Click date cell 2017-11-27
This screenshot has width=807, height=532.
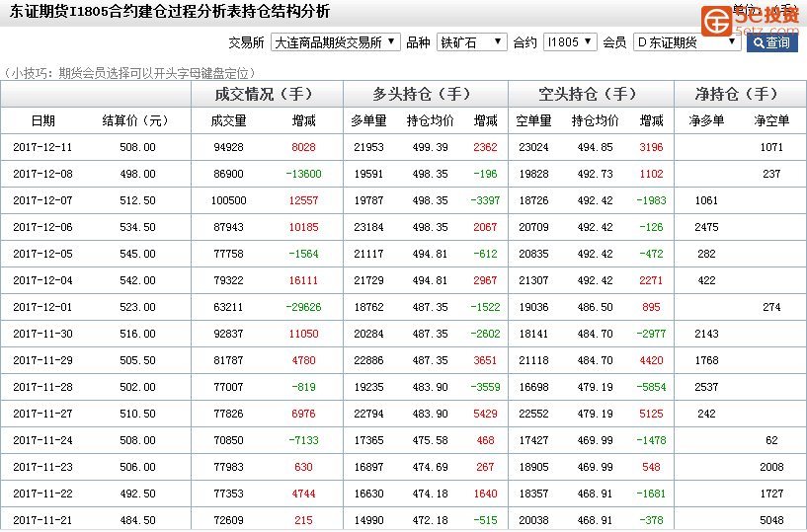click(42, 414)
